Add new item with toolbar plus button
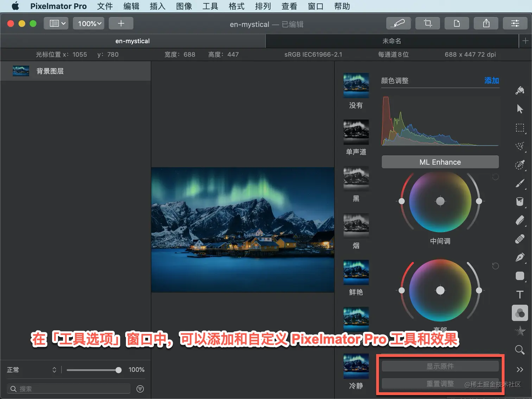The height and width of the screenshot is (399, 532). coord(121,23)
